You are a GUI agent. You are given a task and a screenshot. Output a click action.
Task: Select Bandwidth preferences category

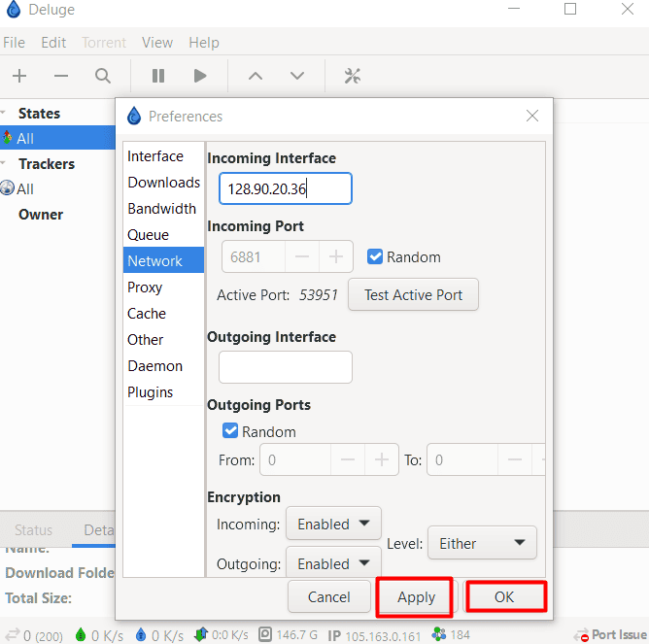point(162,209)
